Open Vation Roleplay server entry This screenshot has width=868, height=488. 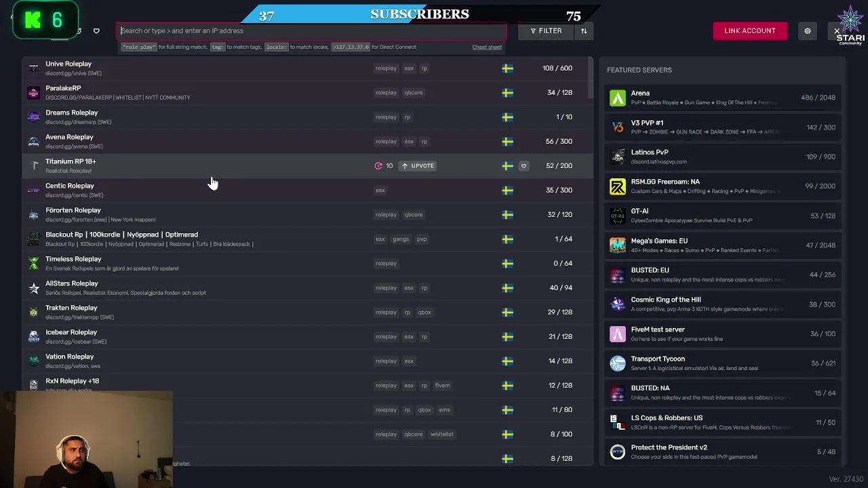[307, 361]
